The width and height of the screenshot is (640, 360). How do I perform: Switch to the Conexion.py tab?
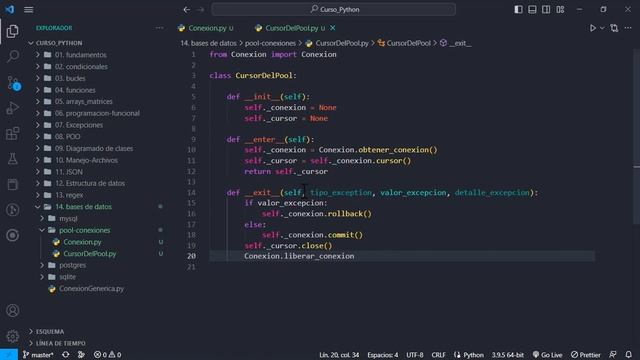coord(207,28)
